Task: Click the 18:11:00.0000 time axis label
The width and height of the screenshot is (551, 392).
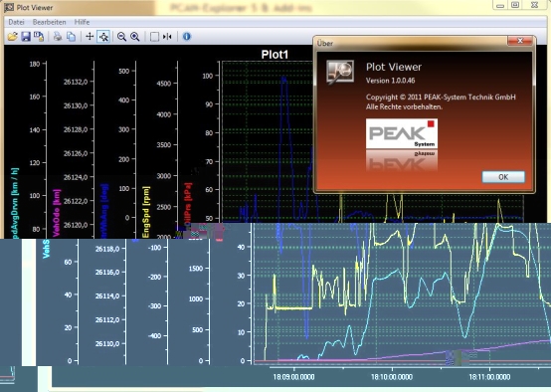Action: coord(489,377)
